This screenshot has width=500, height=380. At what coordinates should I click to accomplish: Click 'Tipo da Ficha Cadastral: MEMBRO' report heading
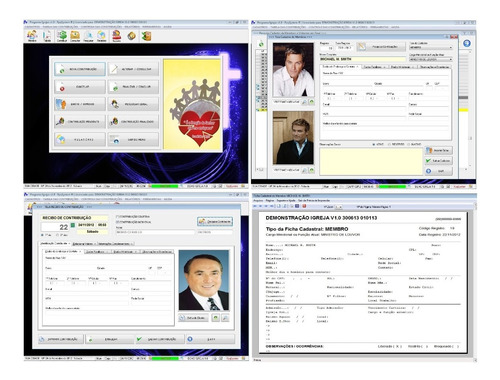coord(307,229)
